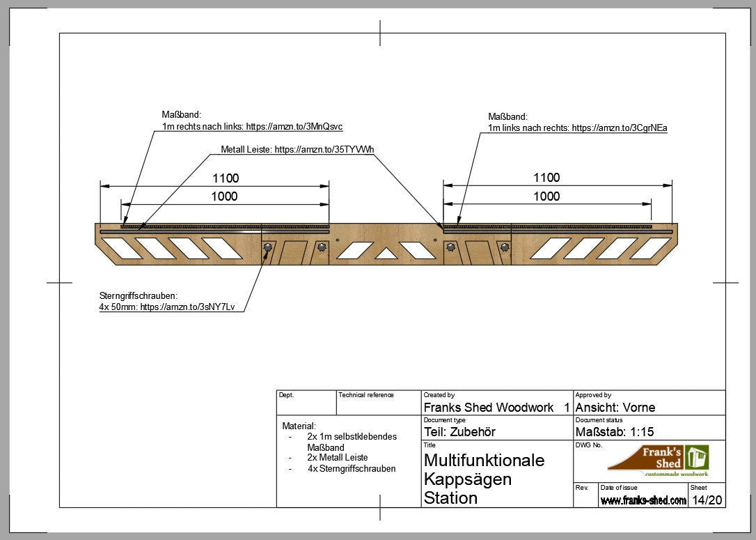Select the right 1000 dimension value
Screen dimensions: 756x540
[546, 196]
